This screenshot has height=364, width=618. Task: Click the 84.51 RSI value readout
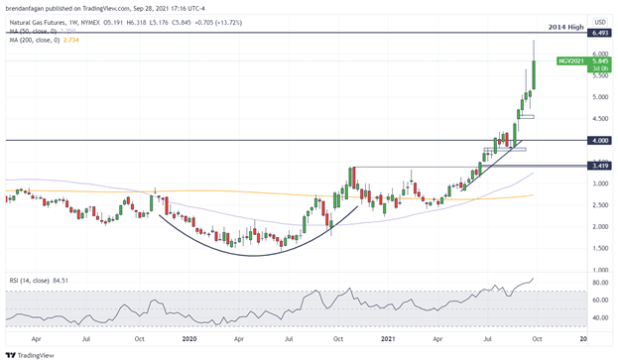pyautogui.click(x=61, y=281)
